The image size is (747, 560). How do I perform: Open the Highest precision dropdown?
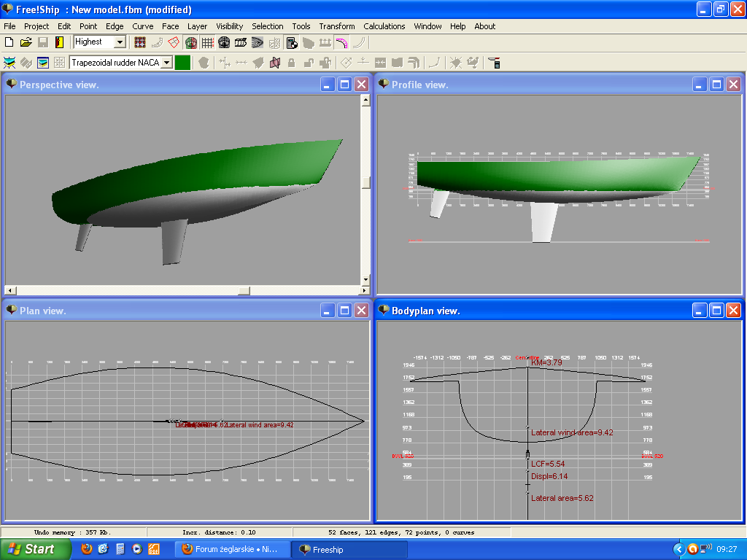click(120, 42)
